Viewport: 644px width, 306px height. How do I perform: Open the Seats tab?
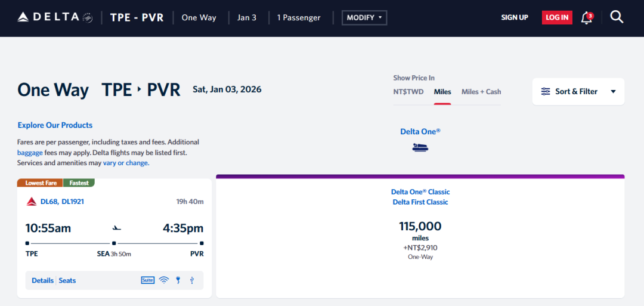click(x=67, y=280)
